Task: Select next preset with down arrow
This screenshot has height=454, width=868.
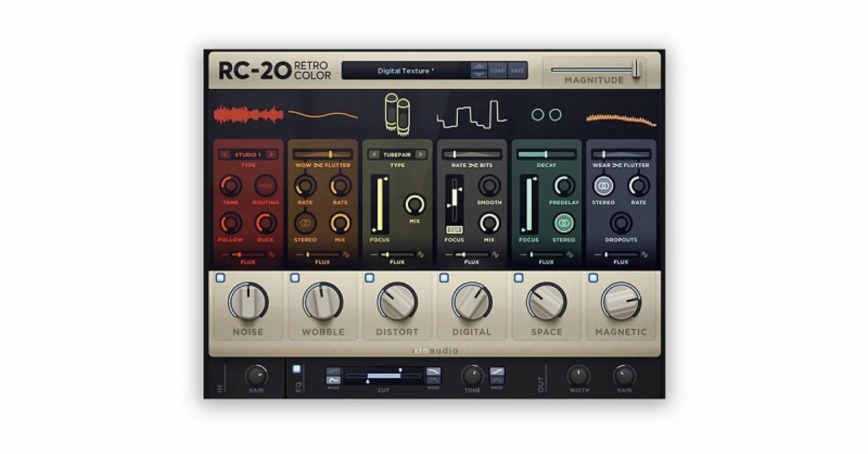Action: [x=479, y=75]
